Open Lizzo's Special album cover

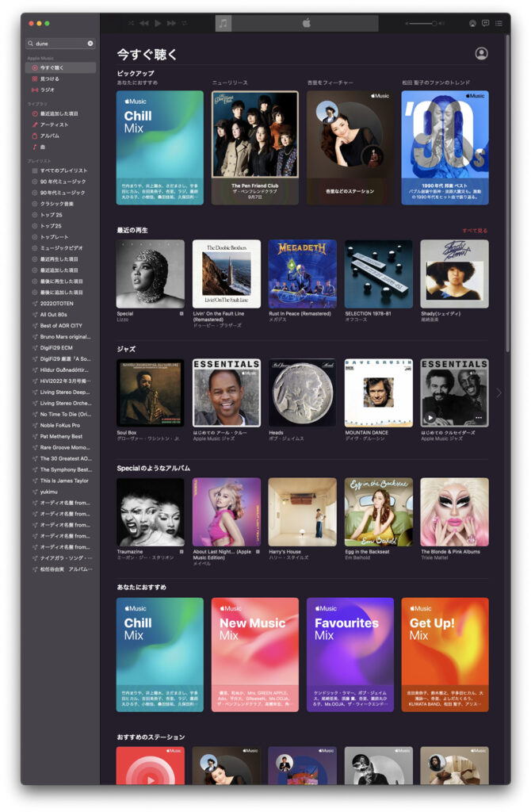(x=150, y=274)
